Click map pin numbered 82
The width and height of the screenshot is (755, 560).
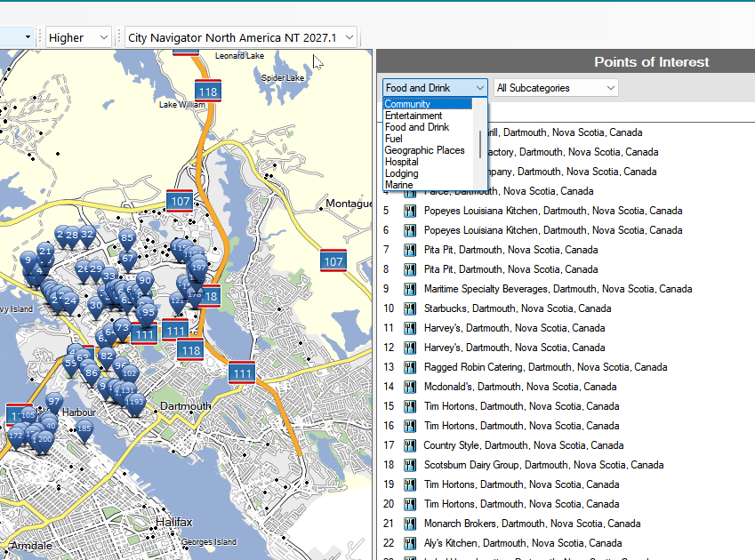[x=107, y=357]
